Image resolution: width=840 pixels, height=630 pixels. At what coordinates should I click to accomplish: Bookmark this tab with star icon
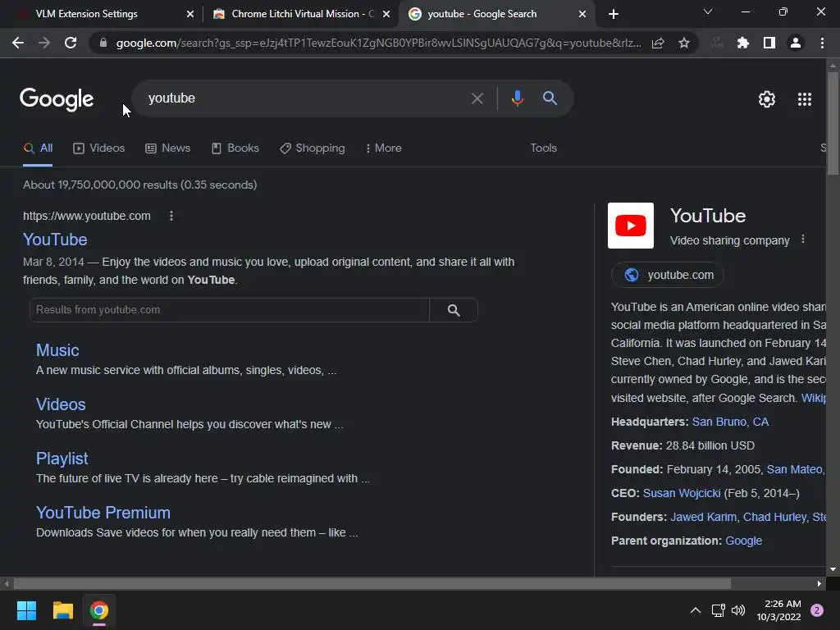pyautogui.click(x=684, y=43)
